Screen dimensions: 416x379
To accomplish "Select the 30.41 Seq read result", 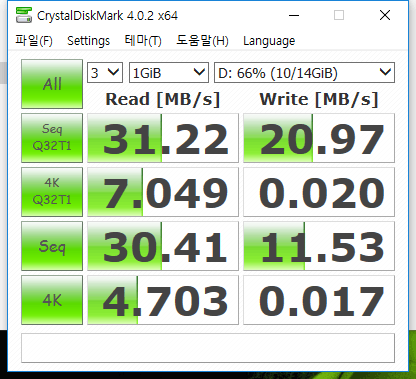I will [x=163, y=246].
